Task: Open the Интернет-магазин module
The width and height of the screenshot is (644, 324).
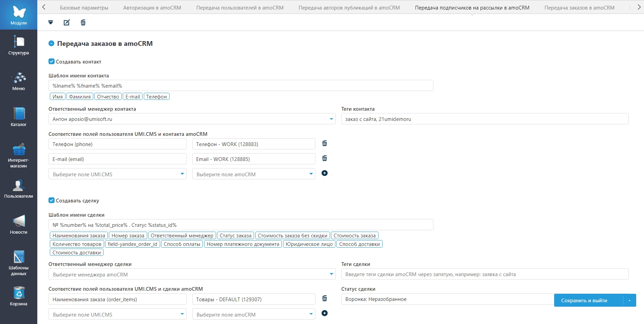Action: (x=19, y=156)
